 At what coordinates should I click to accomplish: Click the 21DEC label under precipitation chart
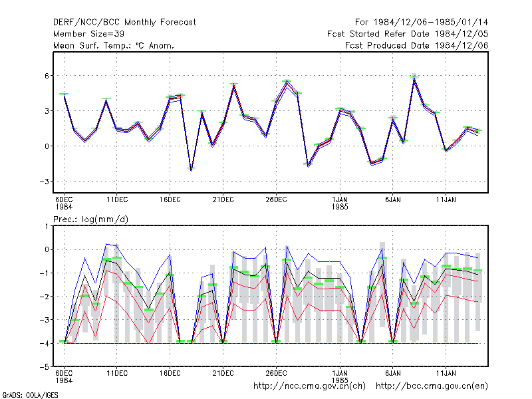point(223,373)
